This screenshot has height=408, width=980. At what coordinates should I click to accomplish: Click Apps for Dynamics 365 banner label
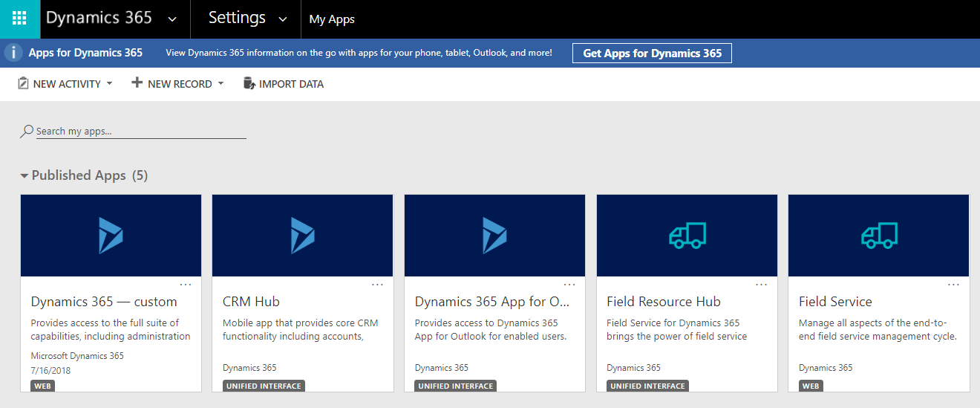(85, 53)
